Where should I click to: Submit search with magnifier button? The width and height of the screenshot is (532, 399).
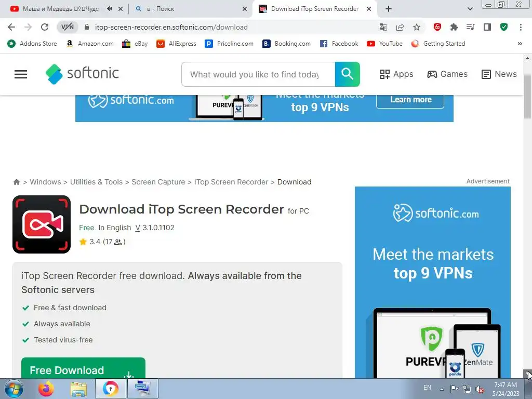coord(348,74)
